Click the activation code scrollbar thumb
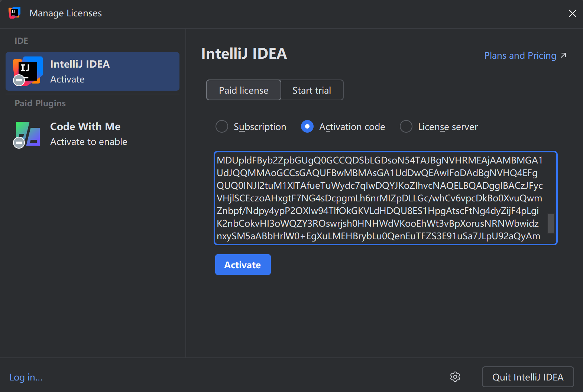The width and height of the screenshot is (583, 392). point(551,223)
